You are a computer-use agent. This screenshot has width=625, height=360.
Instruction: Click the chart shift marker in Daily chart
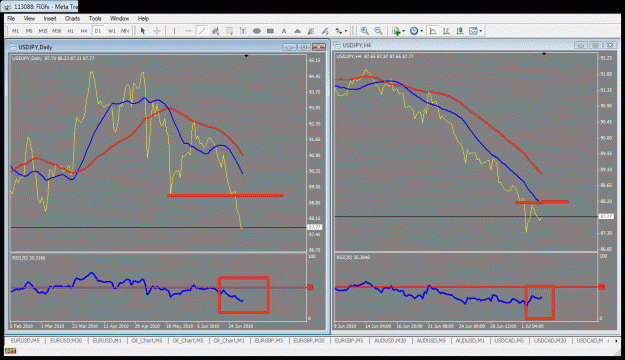click(x=246, y=56)
